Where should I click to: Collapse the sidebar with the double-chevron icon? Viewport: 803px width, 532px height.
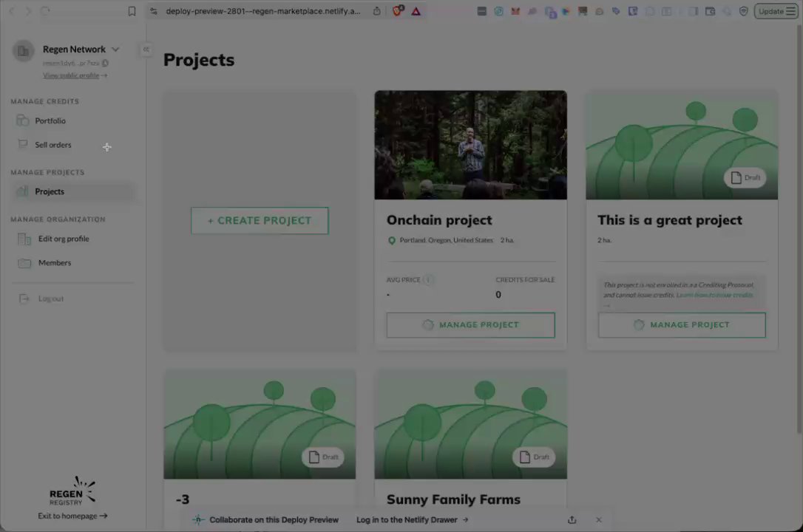(x=146, y=50)
